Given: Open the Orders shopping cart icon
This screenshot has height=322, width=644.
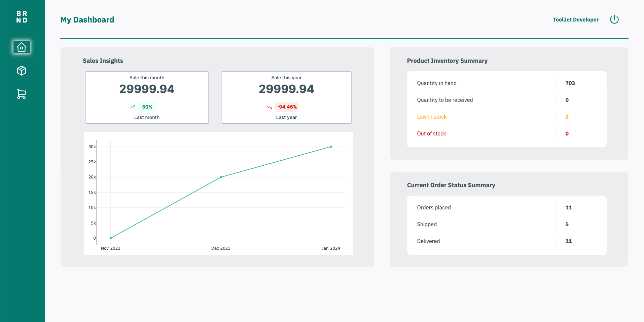Looking at the screenshot, I should [22, 94].
